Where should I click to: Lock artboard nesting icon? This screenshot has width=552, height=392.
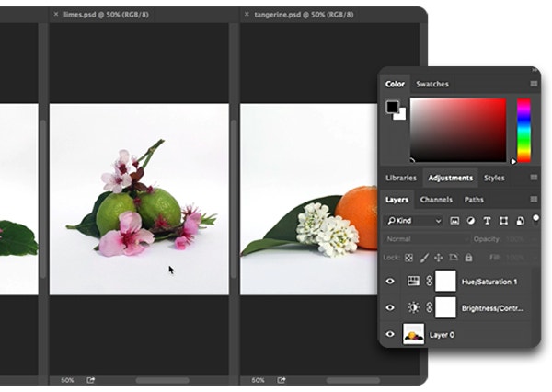pos(454,258)
